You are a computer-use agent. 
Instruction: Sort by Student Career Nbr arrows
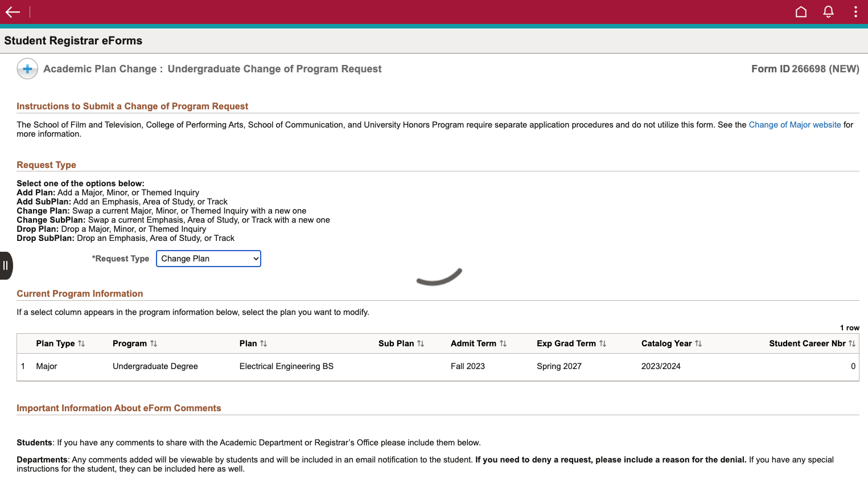(x=852, y=343)
